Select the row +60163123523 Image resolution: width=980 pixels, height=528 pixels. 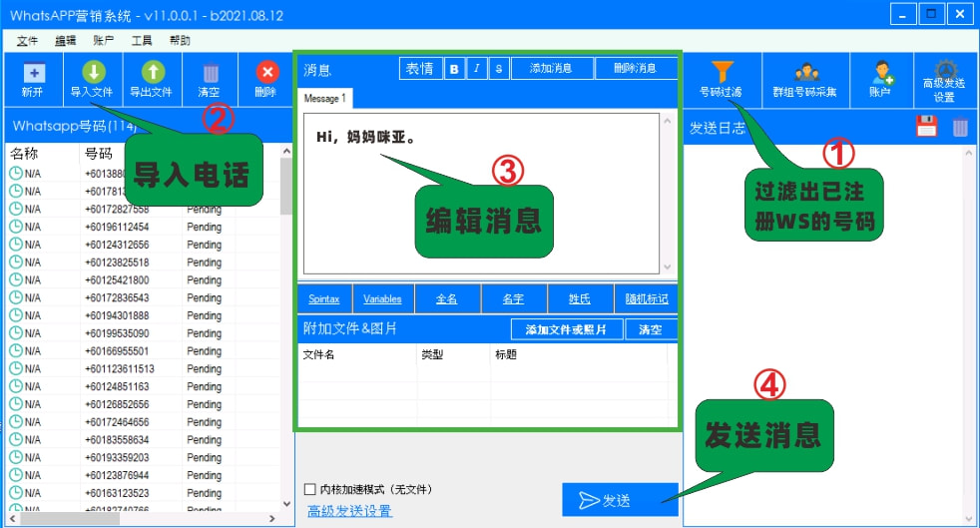pos(143,493)
